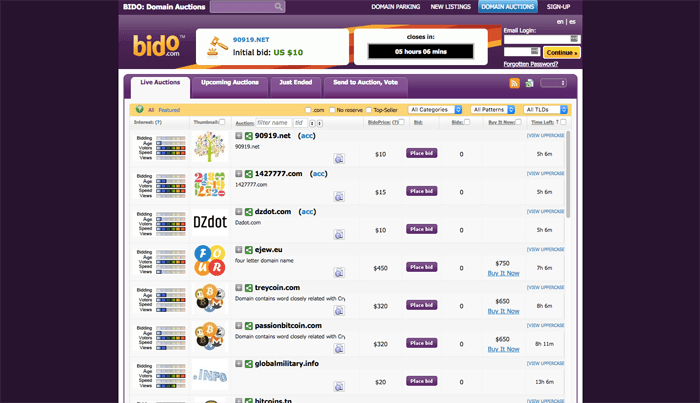Toggle the Bids column checkbox
Image resolution: width=700 pixels, height=403 pixels.
coord(467,122)
